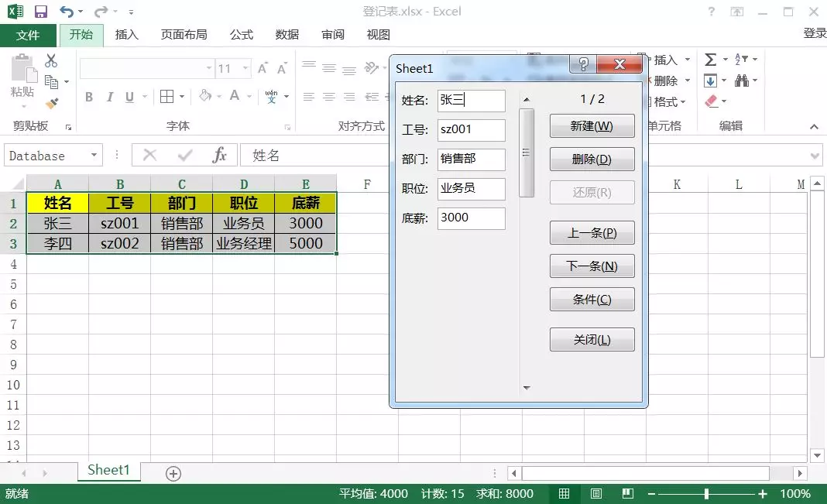Open the 文件 menu tab
The image size is (827, 504).
click(x=28, y=36)
